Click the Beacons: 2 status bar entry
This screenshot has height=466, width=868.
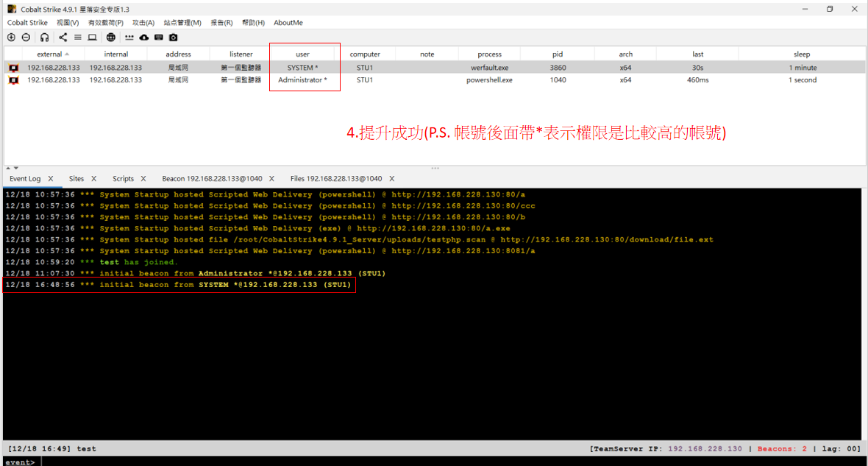point(782,449)
